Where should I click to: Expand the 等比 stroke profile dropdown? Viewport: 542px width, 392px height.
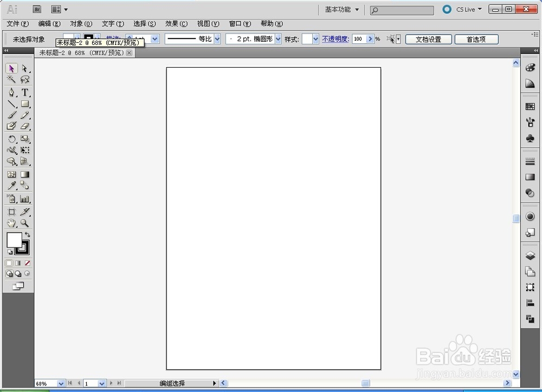(x=217, y=39)
